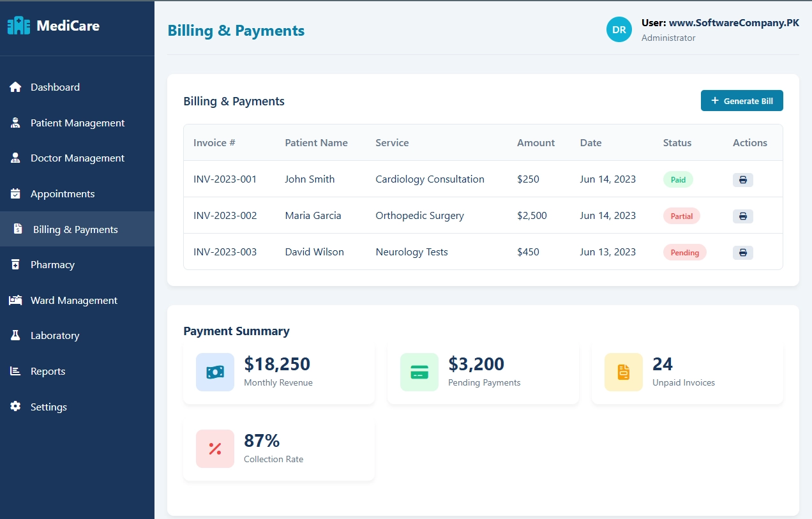Screen dimensions: 812x519
Task: Click the Doctor Management icon
Action: [15, 158]
